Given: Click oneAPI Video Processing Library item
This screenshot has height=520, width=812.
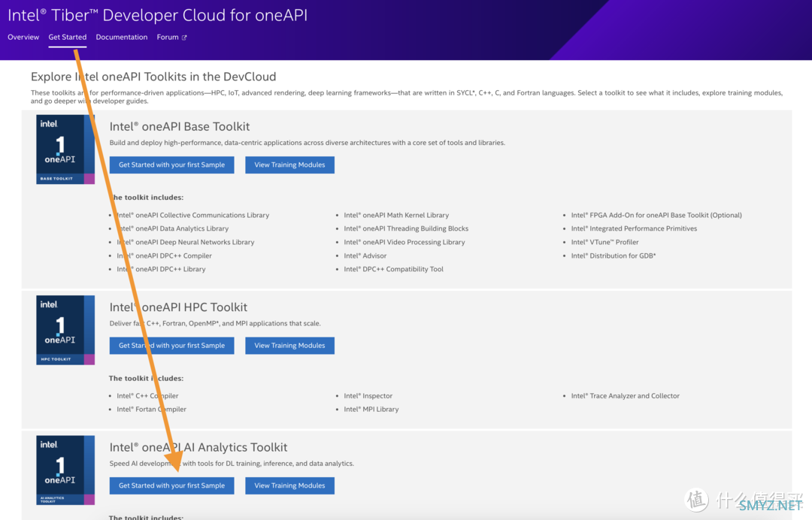Looking at the screenshot, I should [x=404, y=242].
